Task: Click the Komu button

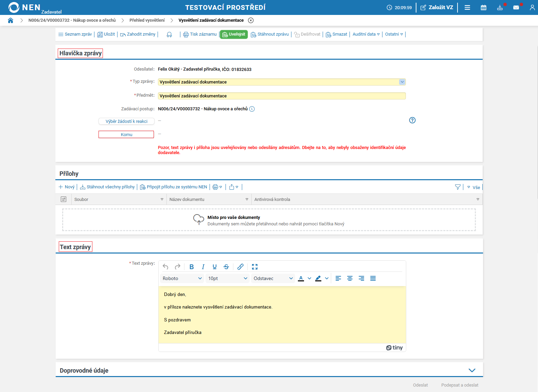Action: (126, 135)
